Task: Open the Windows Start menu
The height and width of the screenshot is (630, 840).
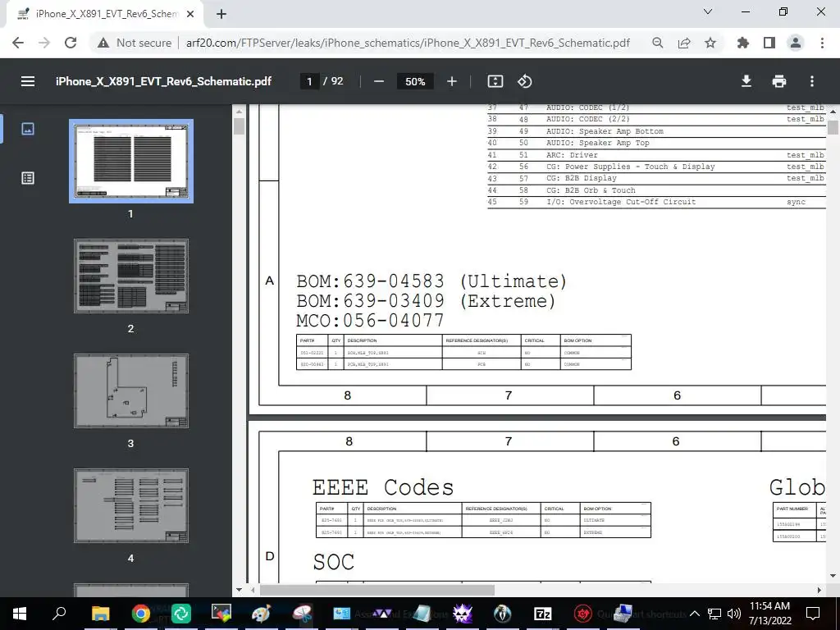Action: click(x=20, y=614)
